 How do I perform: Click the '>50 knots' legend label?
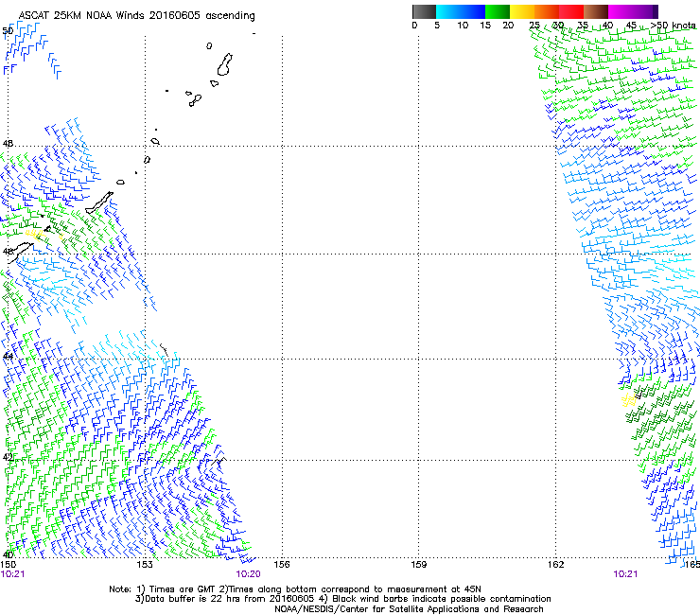pyautogui.click(x=673, y=26)
